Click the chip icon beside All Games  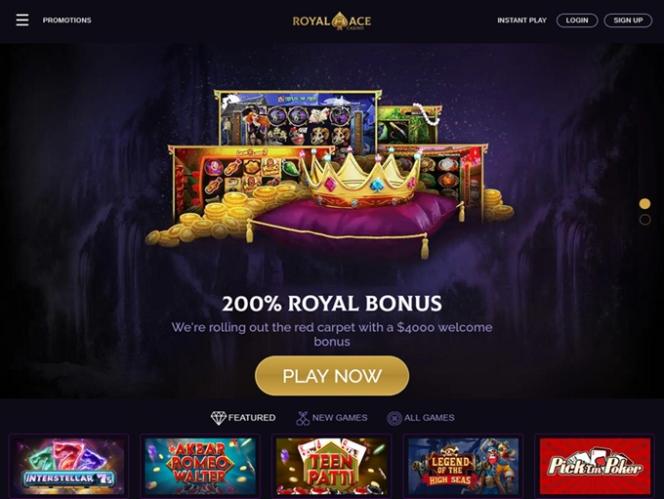point(394,418)
